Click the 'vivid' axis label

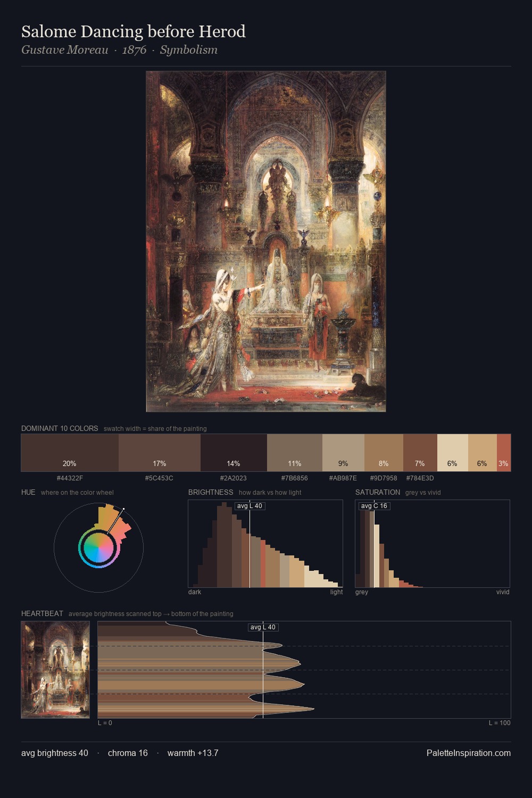pos(503,592)
